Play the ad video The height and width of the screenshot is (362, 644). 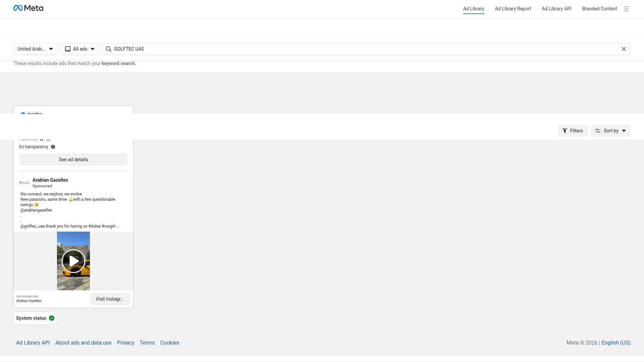(73, 261)
